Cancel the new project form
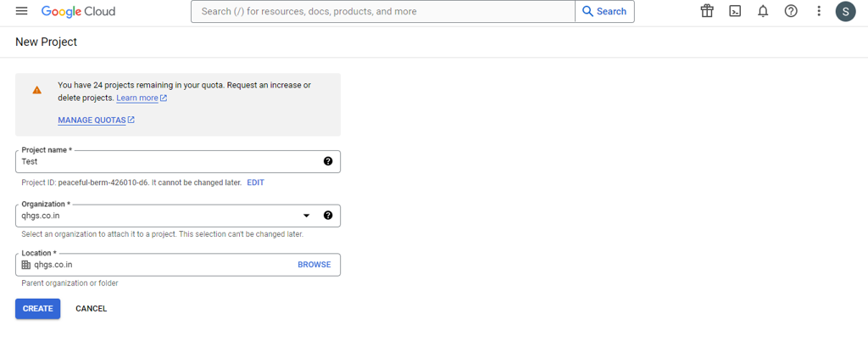 coord(91,309)
